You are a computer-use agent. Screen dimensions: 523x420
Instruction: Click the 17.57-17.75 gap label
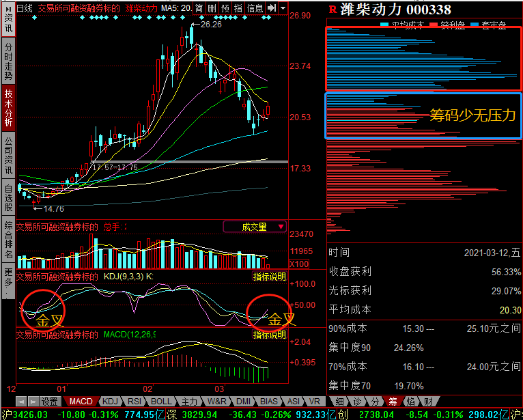[x=115, y=167]
